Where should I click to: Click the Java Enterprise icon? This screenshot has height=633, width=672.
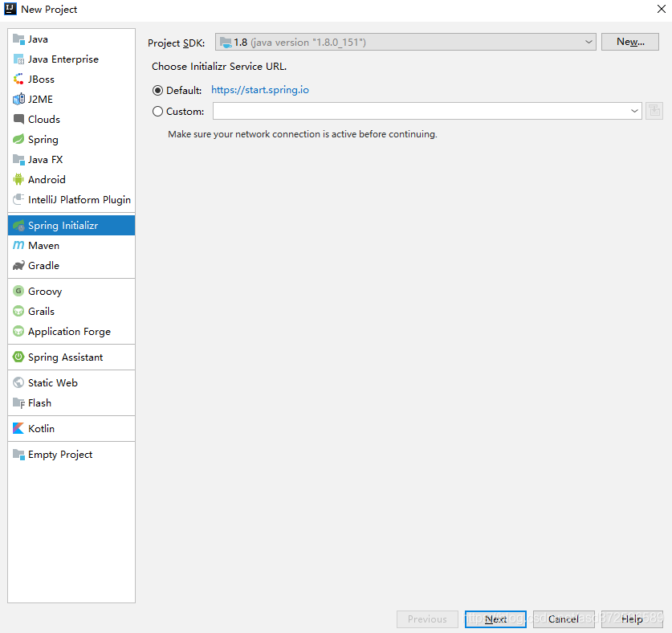(18, 59)
